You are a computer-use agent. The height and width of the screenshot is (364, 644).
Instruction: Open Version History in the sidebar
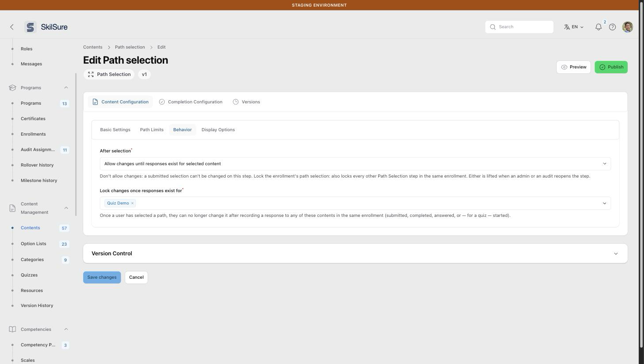click(37, 306)
